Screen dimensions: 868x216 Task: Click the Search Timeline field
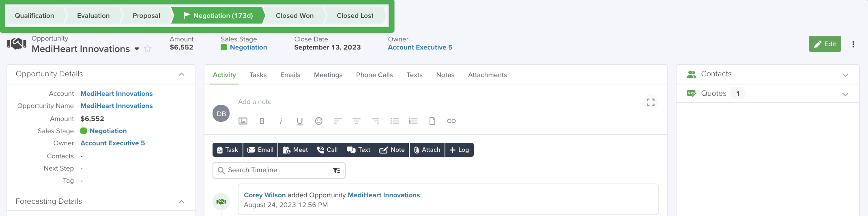[279, 170]
